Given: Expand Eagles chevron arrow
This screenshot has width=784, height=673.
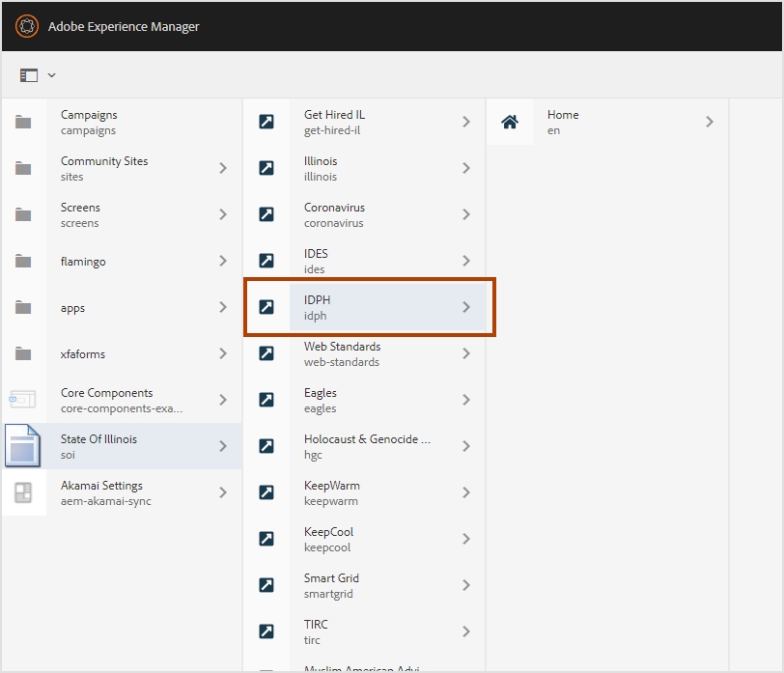Looking at the screenshot, I should [x=466, y=400].
